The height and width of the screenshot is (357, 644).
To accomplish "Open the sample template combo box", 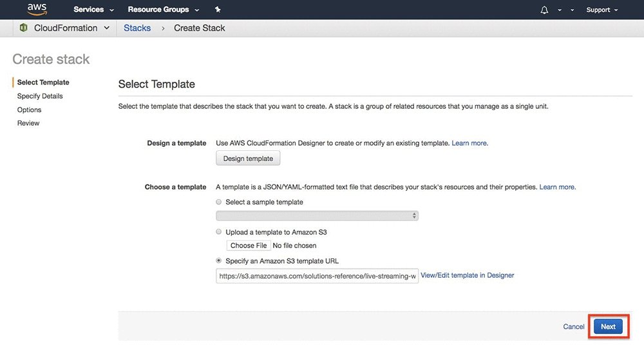I will click(x=317, y=216).
